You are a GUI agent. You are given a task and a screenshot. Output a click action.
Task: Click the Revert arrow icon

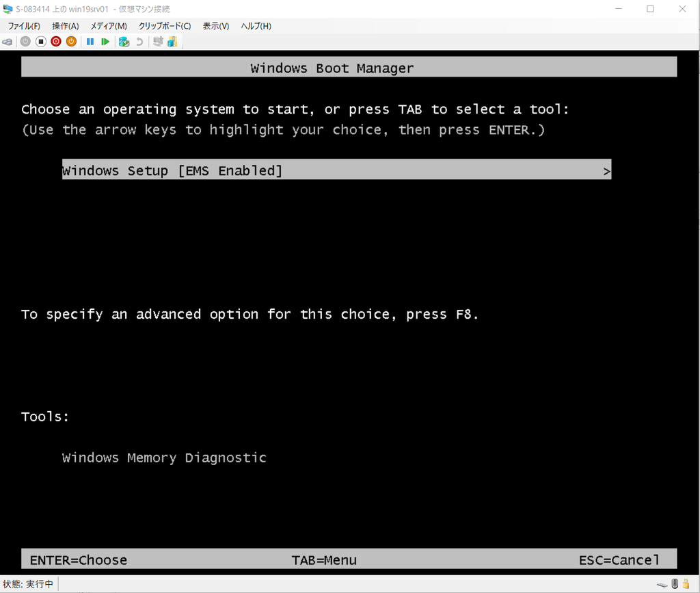139,42
